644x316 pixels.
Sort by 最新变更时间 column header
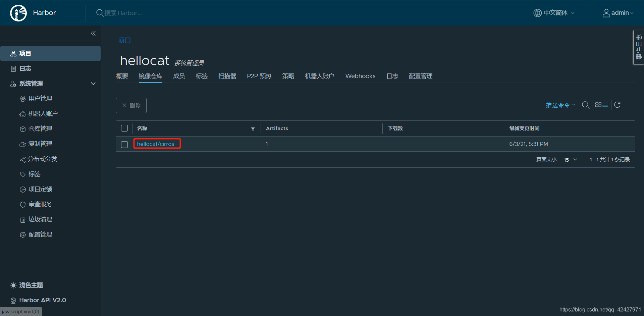point(524,128)
